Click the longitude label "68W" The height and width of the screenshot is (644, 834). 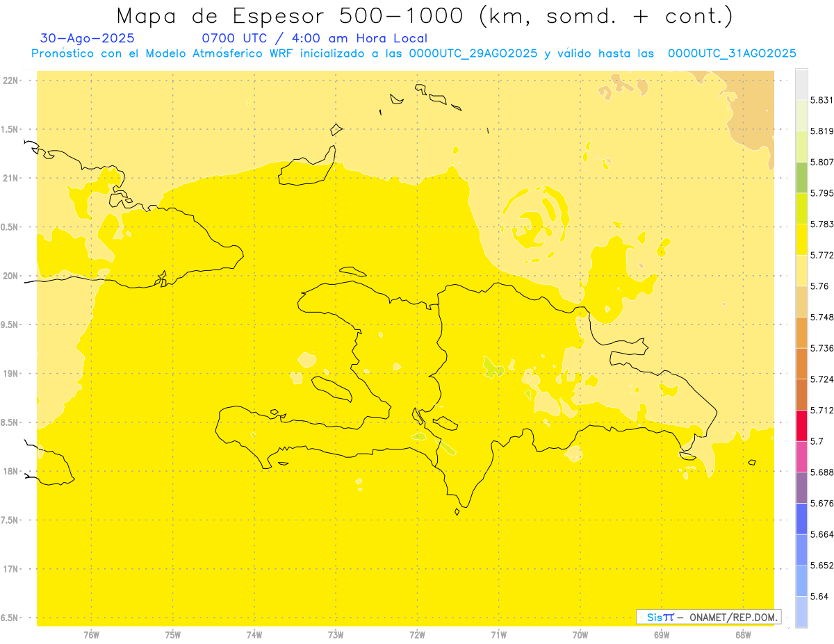(x=743, y=635)
